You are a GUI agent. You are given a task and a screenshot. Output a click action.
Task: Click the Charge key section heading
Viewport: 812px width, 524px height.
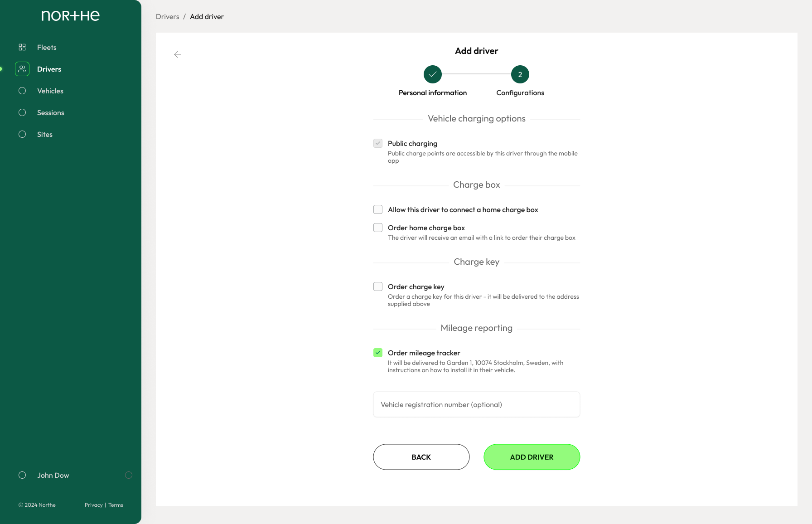point(477,262)
